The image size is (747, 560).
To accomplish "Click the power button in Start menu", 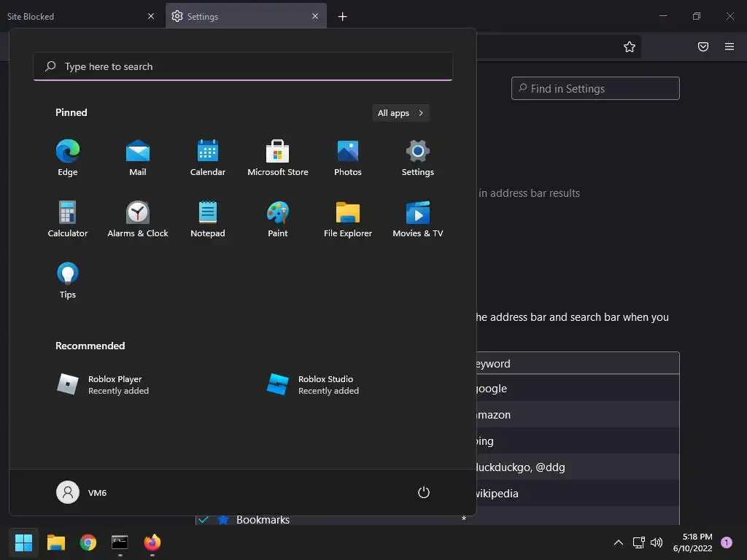I will 424,492.
